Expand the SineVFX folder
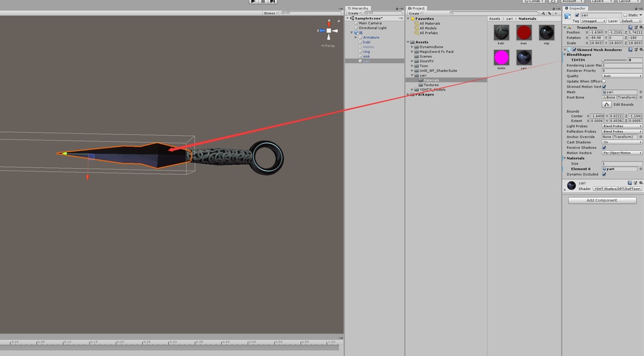This screenshot has width=644, height=356. tap(412, 61)
